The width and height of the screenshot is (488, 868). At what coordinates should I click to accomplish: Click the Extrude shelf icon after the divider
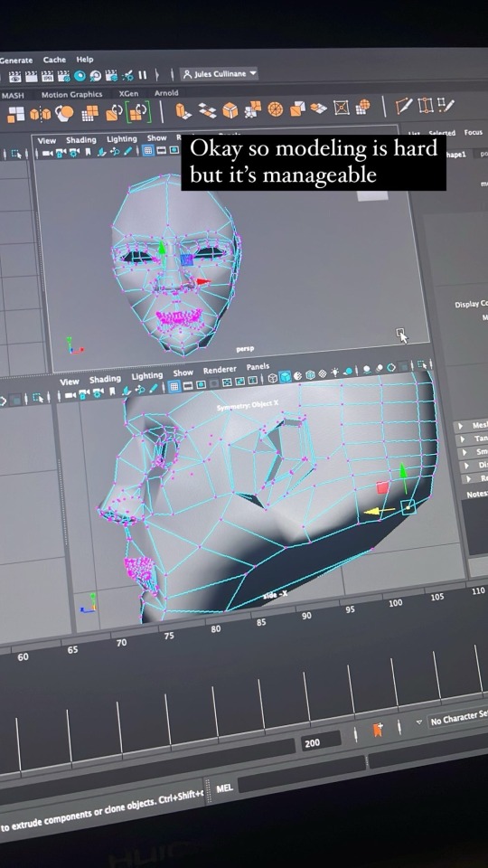click(183, 111)
